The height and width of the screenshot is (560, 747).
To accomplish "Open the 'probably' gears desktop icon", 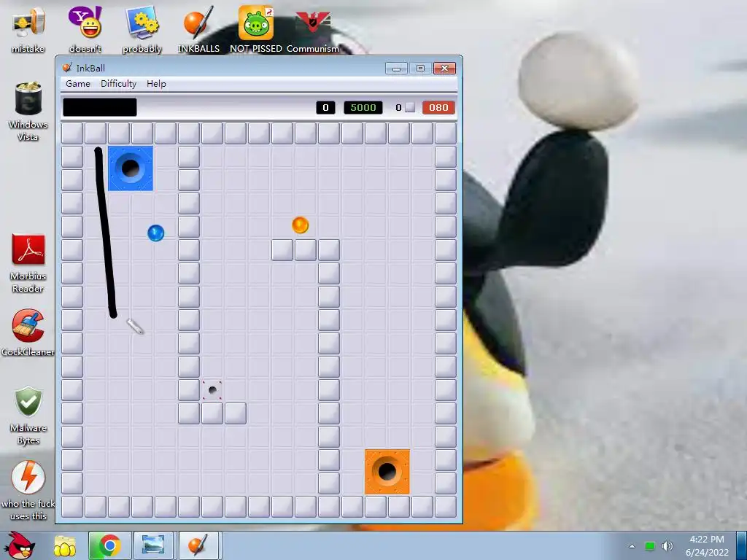I will click(x=142, y=29).
